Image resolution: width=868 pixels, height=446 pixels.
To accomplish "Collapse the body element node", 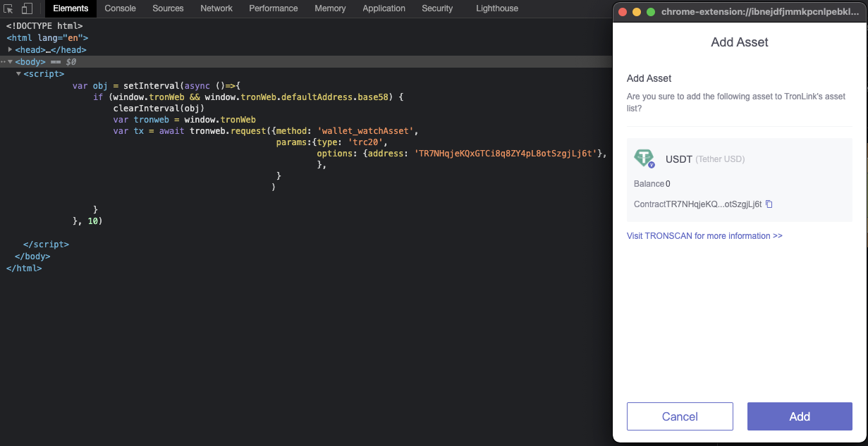I will click(x=10, y=62).
